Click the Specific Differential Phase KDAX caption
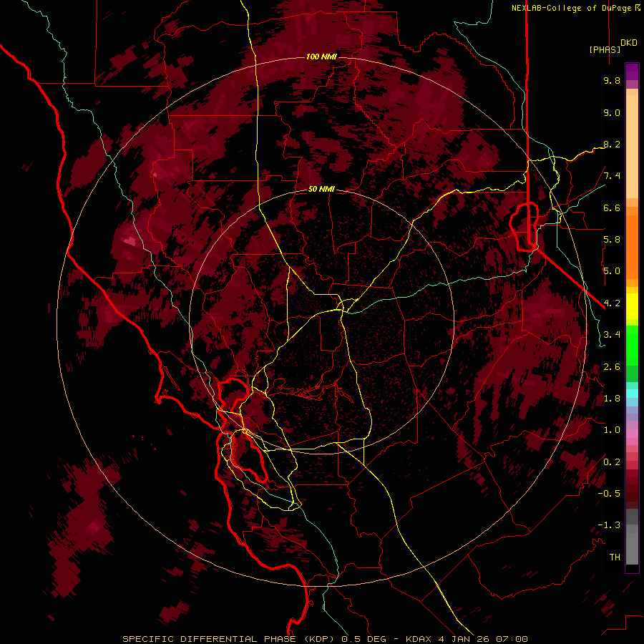This screenshot has height=644, width=644. click(326, 639)
